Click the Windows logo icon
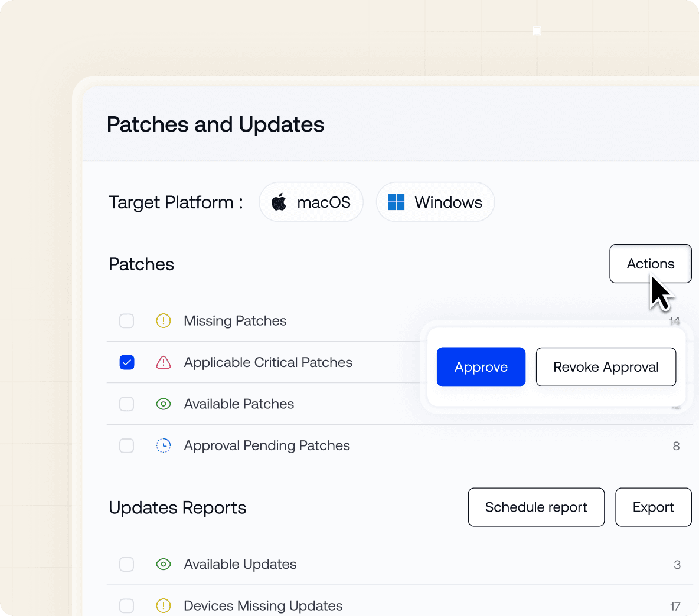 point(396,202)
